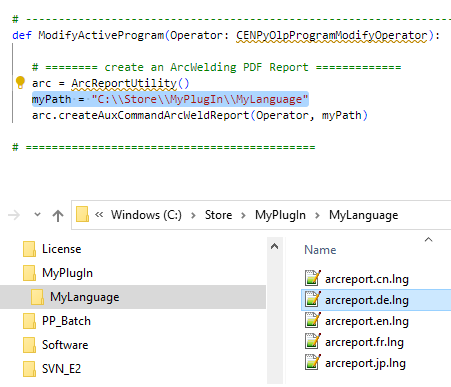Click the up-one-level arrow in Explorer
Image resolution: width=451 pixels, height=387 pixels.
pos(58,216)
